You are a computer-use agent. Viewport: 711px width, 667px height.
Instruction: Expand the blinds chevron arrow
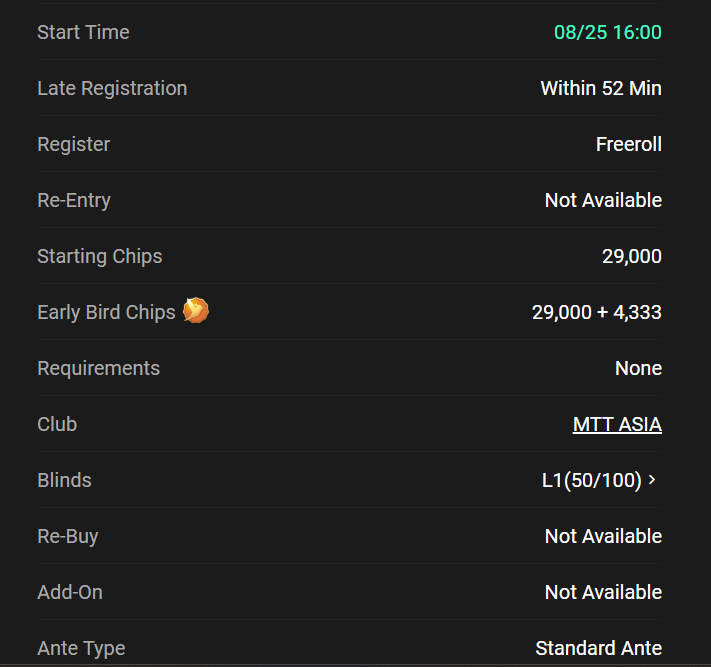[x=652, y=480]
